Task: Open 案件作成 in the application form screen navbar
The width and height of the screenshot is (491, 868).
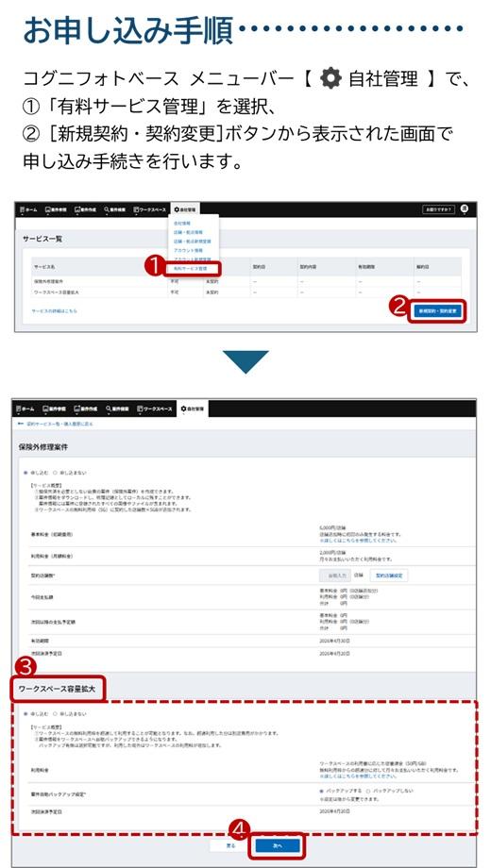Action: click(x=85, y=409)
